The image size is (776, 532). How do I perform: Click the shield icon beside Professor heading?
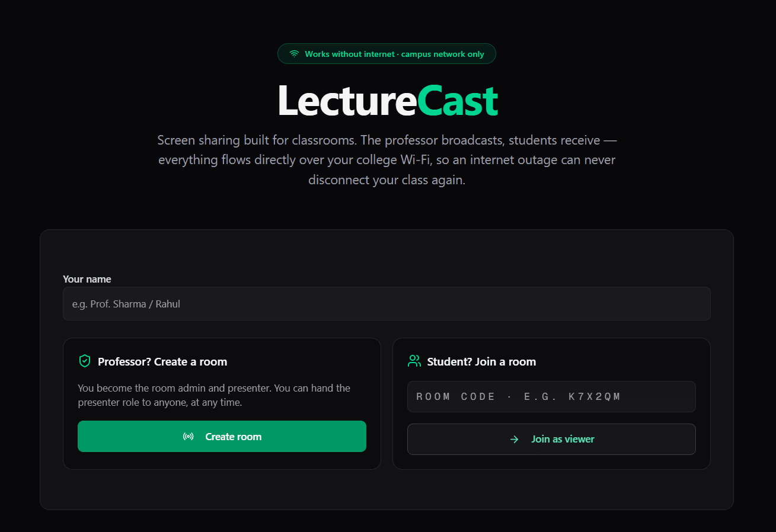coord(85,361)
